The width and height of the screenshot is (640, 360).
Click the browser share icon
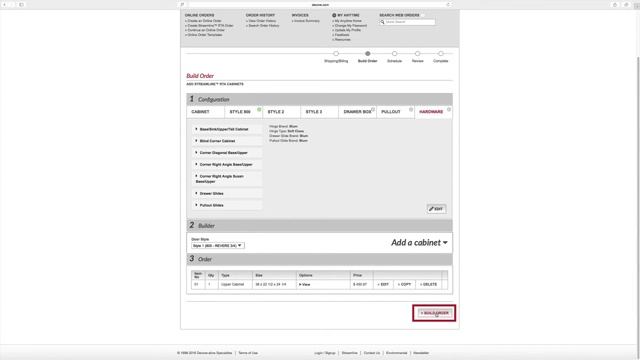(x=615, y=4)
